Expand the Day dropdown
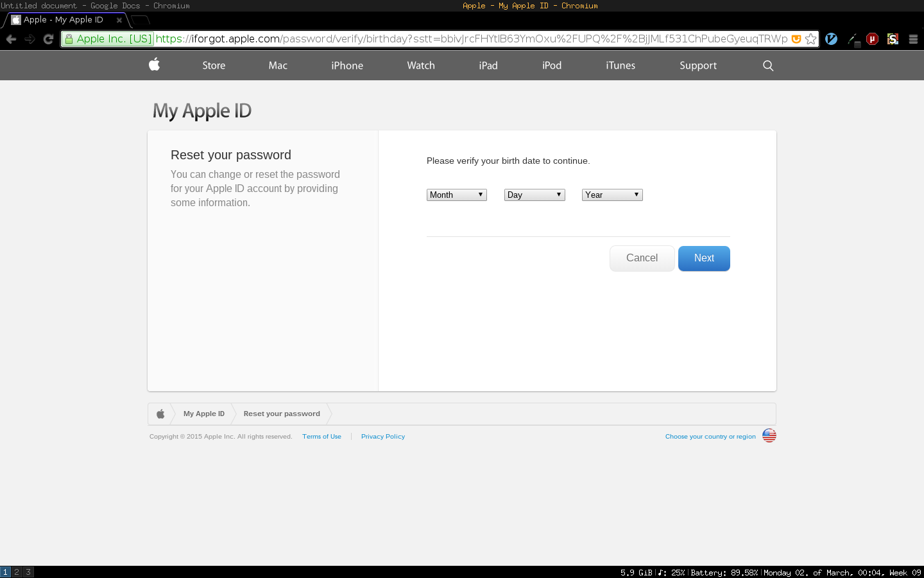This screenshot has width=924, height=578. tap(535, 195)
